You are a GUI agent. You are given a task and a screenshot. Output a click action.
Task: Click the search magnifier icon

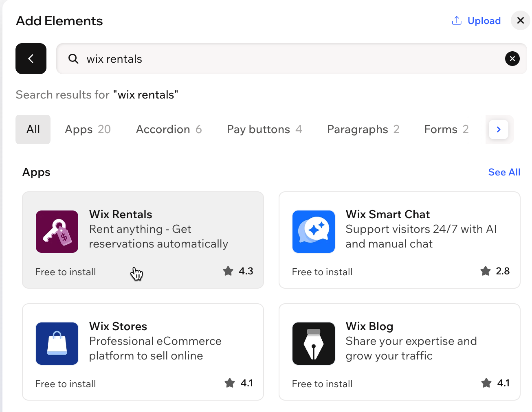pos(73,59)
